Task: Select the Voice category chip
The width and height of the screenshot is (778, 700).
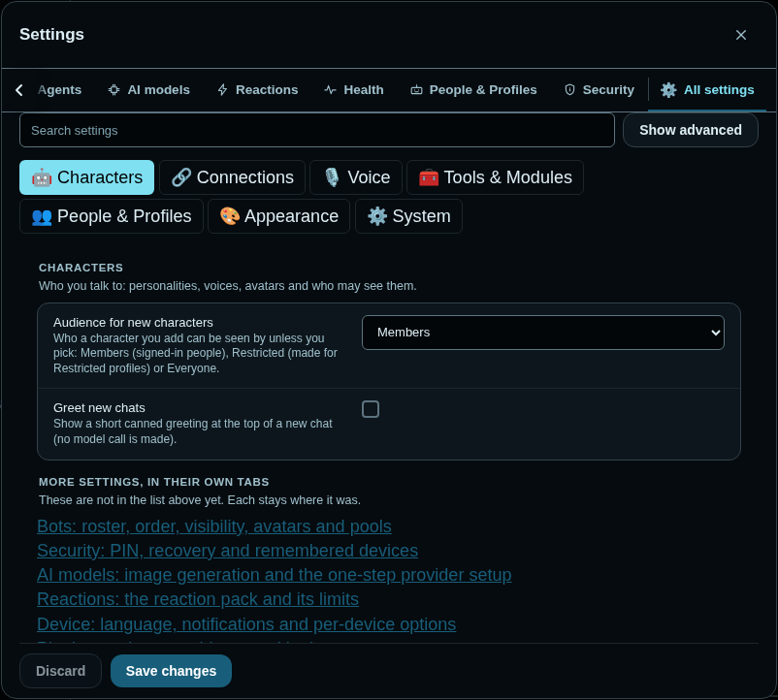Action: 356,177
